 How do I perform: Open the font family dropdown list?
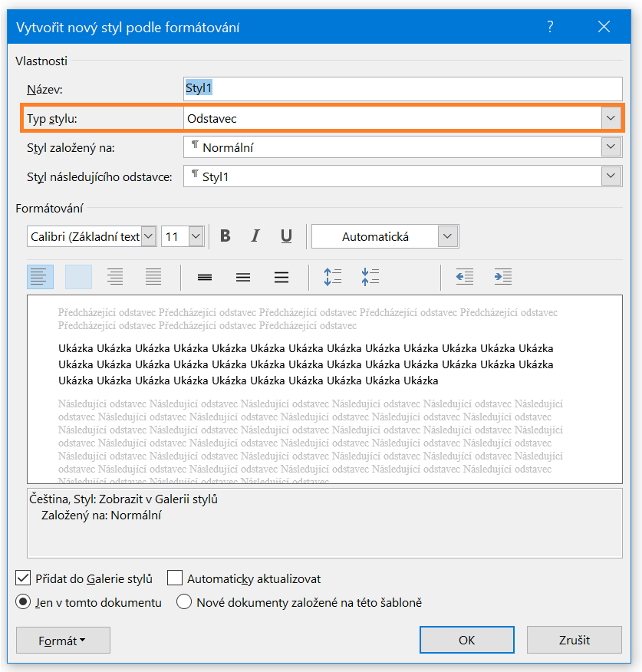(148, 236)
